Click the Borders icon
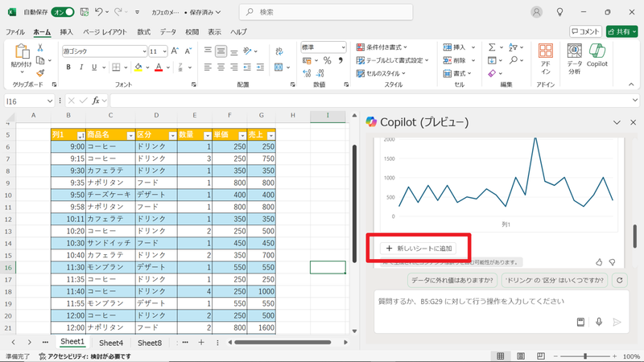 tap(116, 68)
